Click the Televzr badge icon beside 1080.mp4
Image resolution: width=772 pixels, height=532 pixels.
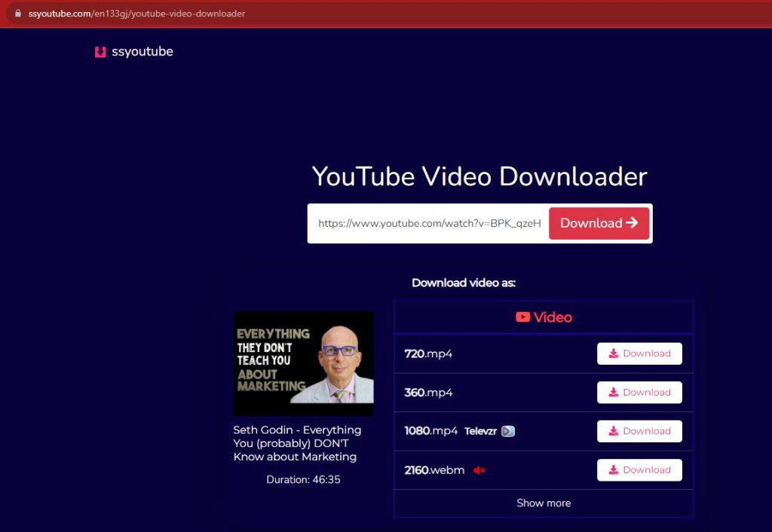click(508, 431)
